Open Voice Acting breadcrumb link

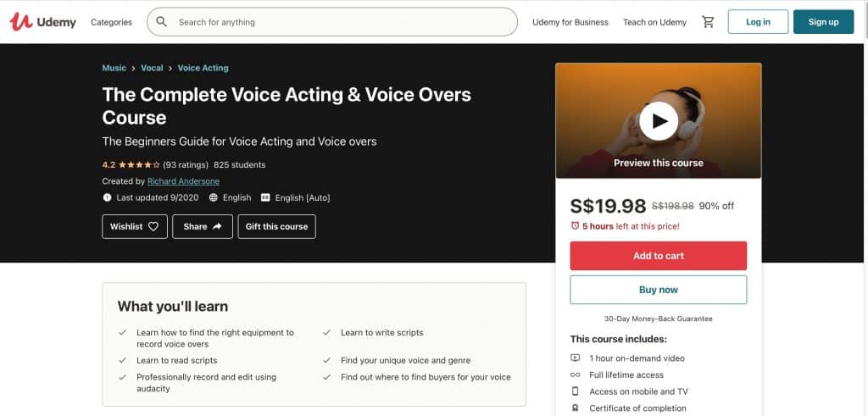coord(203,68)
